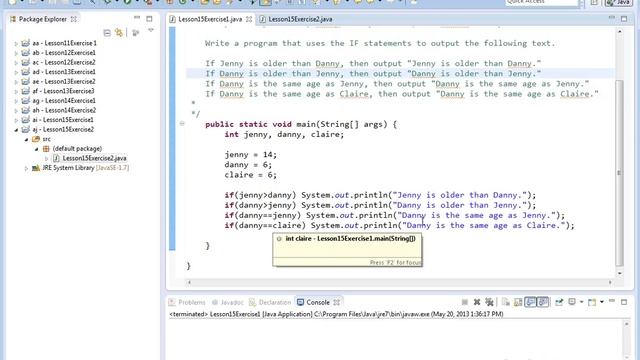Click the JRE System Library icon

36,168
